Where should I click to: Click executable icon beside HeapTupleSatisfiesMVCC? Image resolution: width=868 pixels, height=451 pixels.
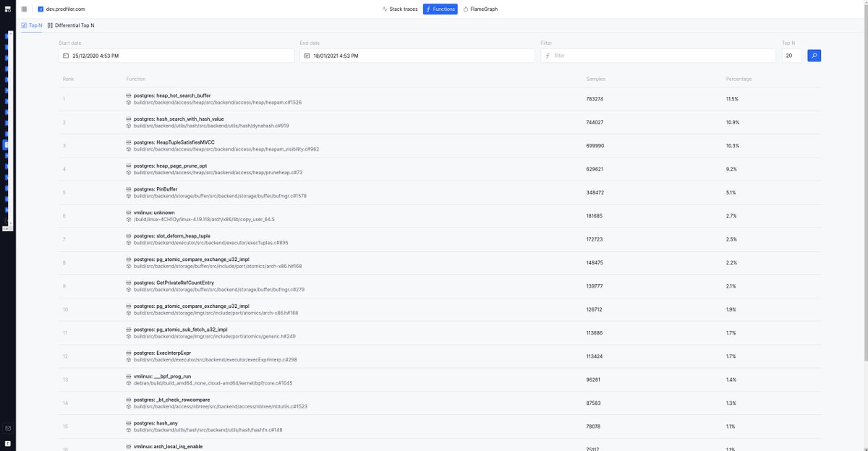coord(129,142)
